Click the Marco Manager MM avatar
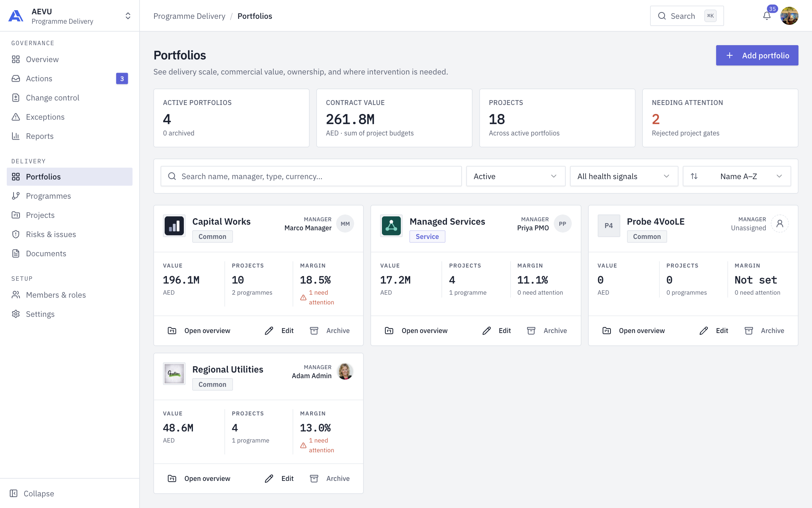 tap(345, 224)
